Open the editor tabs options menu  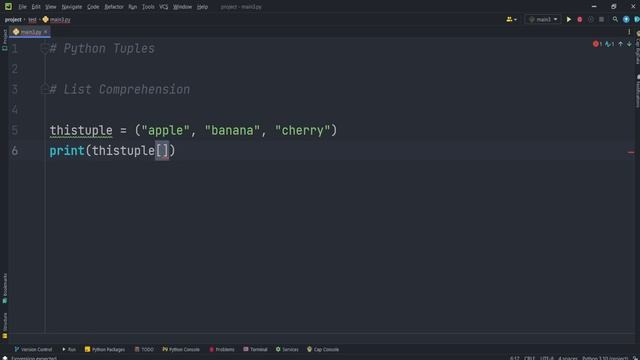[x=629, y=32]
